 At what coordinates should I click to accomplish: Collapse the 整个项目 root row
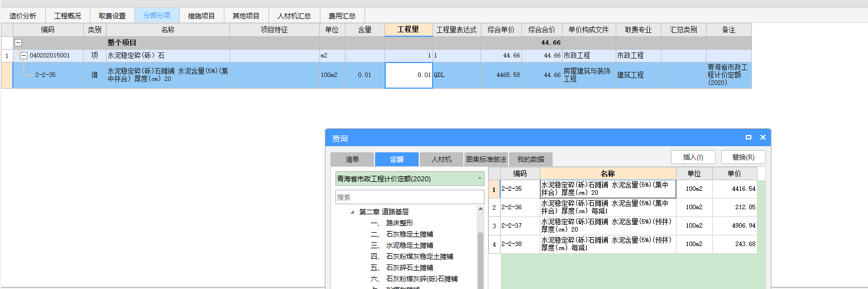tap(18, 42)
